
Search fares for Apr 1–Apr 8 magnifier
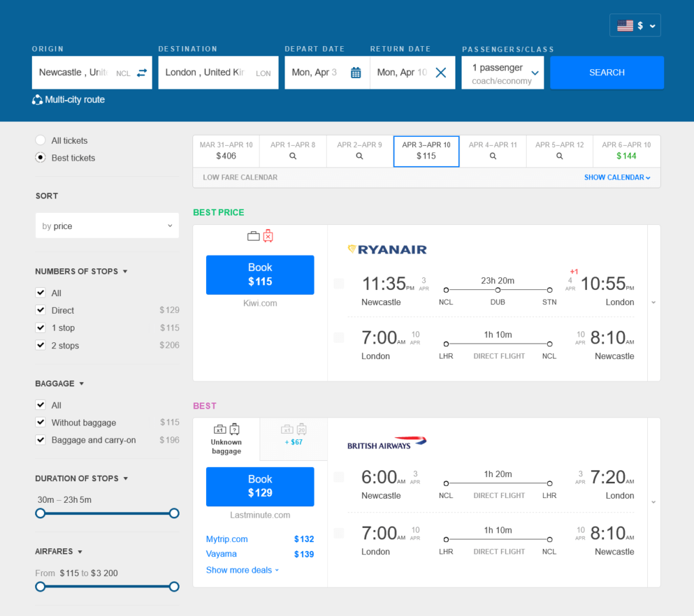(x=293, y=156)
